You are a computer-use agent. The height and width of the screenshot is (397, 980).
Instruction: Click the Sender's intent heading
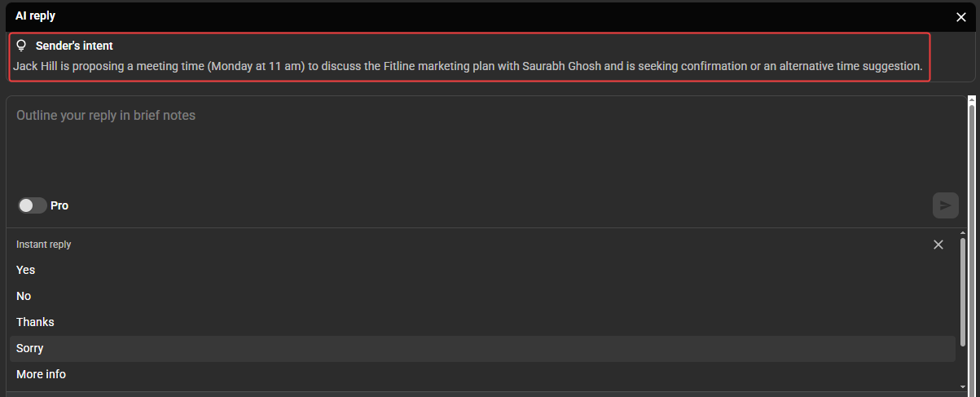[74, 46]
